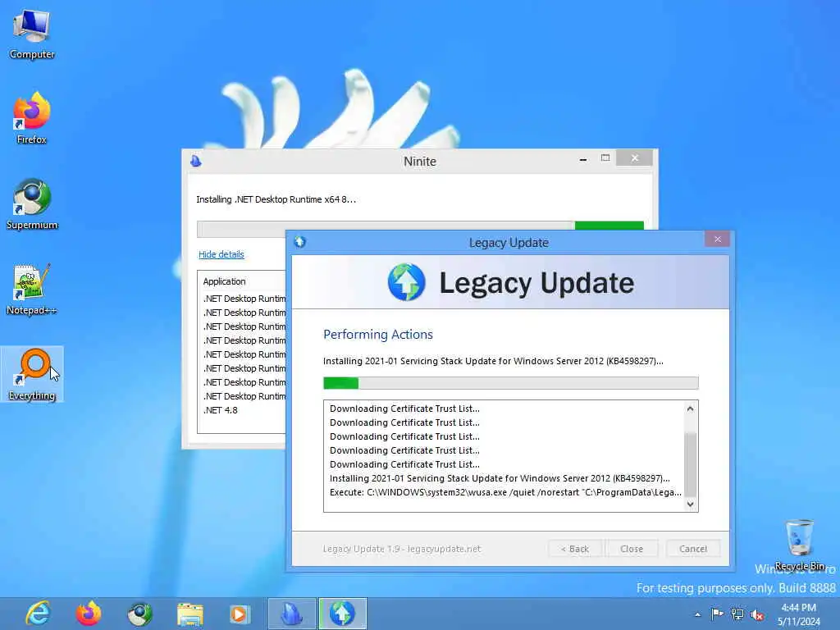
Task: Click the Legacy Update installation progress bar
Action: tap(510, 382)
